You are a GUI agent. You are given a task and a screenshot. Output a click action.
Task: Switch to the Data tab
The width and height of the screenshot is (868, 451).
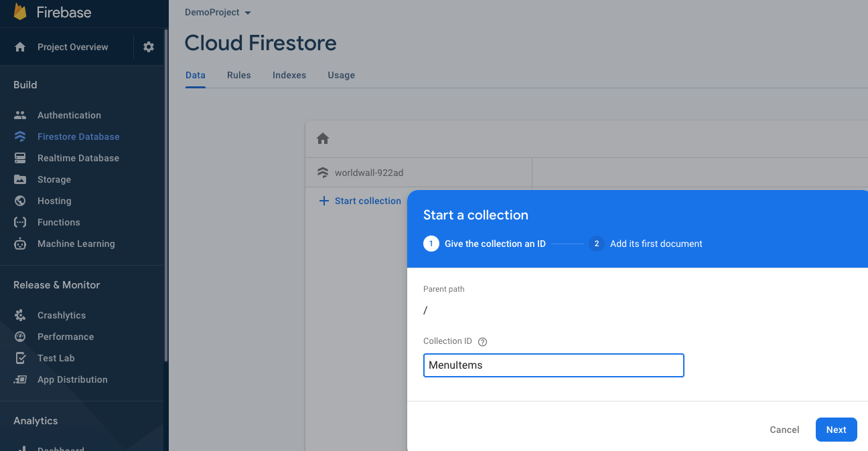(196, 75)
